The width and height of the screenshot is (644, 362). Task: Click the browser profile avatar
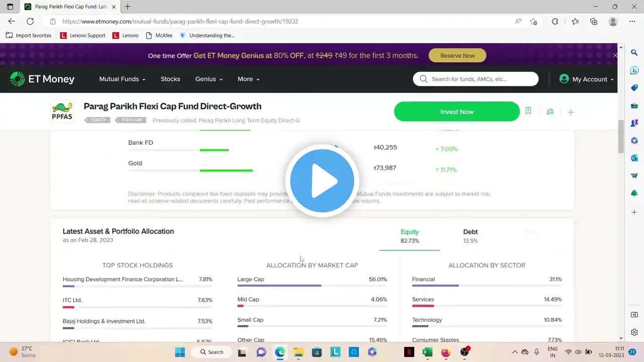pyautogui.click(x=613, y=22)
